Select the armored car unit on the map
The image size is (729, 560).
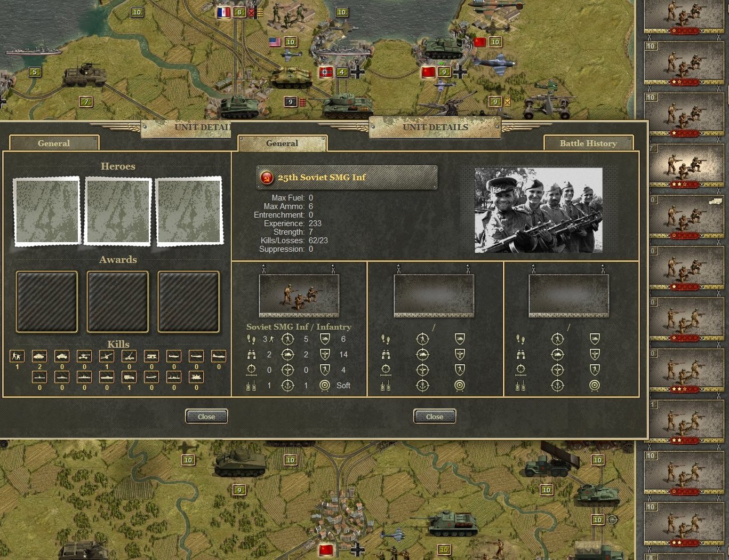85,75
